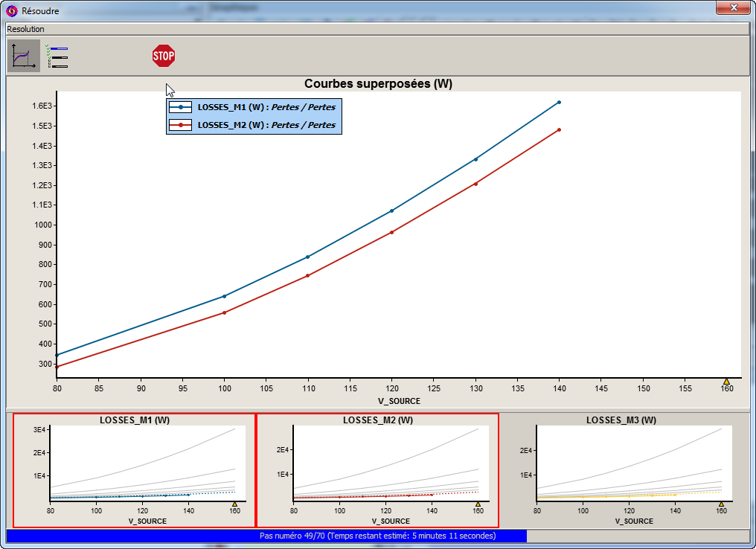Click yellow triangle marker in LOSSES_M2 thumbnail

(478, 504)
